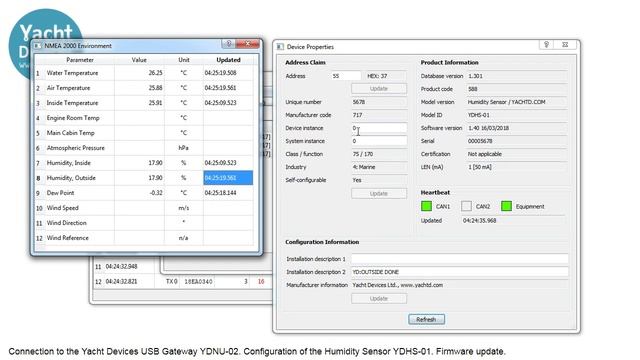Select the Wind Direction row
The height and width of the screenshot is (360, 640).
pyautogui.click(x=144, y=223)
